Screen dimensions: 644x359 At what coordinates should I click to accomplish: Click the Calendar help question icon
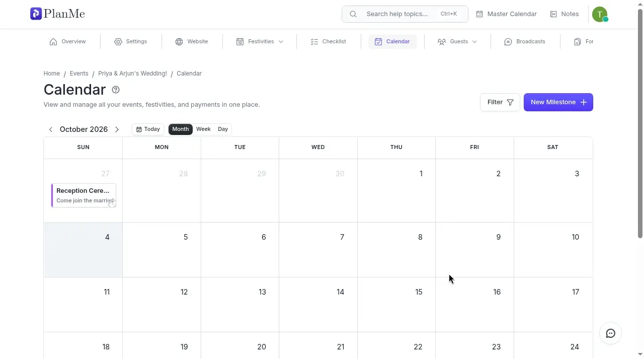click(116, 90)
